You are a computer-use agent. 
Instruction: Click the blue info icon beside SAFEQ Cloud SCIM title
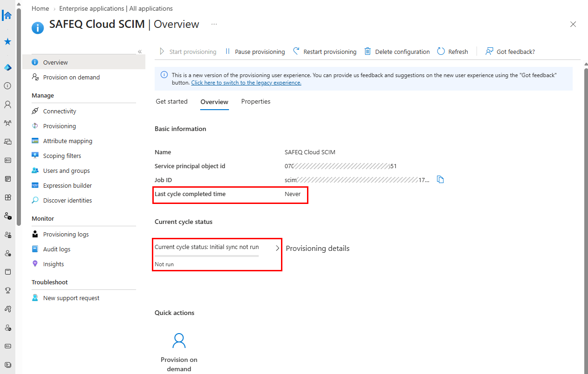point(38,27)
